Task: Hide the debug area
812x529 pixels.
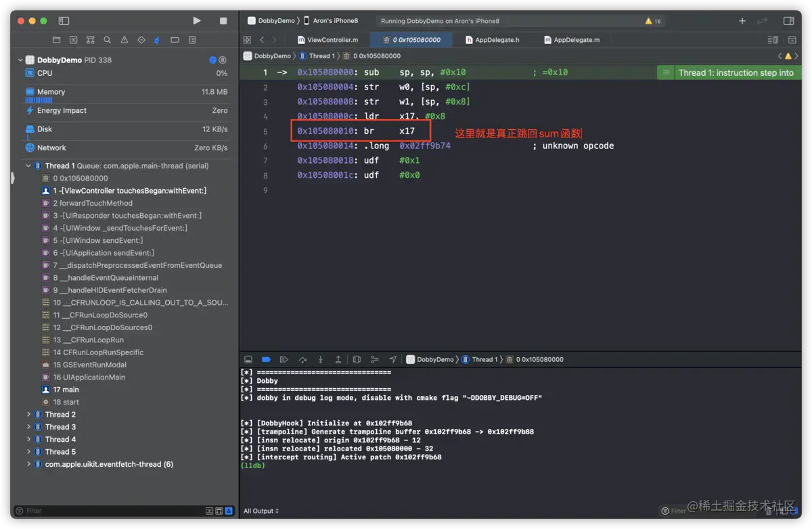Action: pyautogui.click(x=248, y=359)
